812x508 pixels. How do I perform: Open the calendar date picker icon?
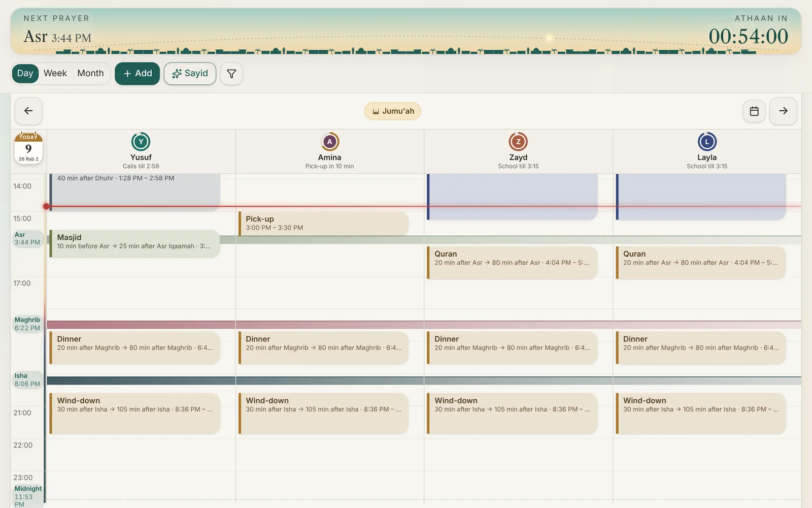754,111
